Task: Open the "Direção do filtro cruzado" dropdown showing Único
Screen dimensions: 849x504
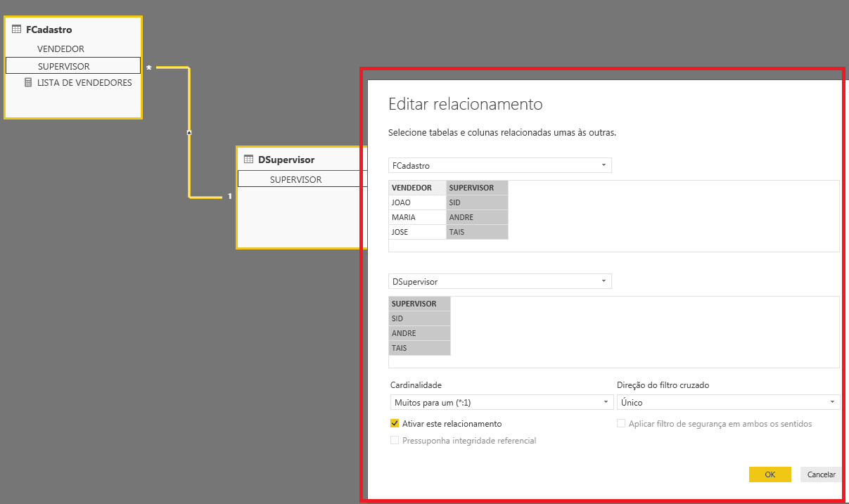Action: (728, 402)
